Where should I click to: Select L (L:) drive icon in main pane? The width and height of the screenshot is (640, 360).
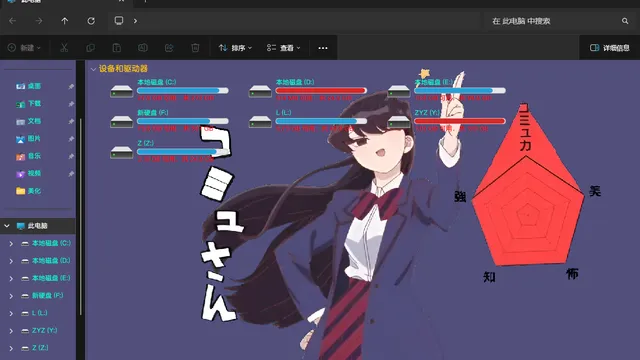[x=260, y=122]
